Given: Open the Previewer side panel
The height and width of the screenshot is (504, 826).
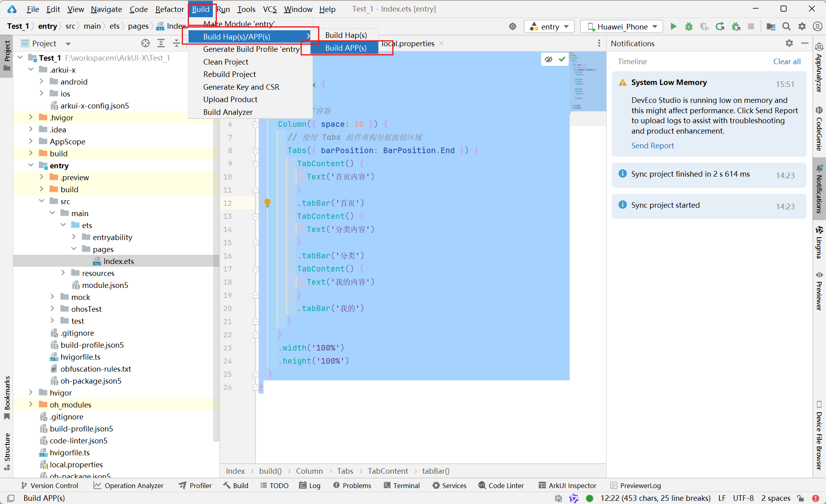Looking at the screenshot, I should (x=819, y=291).
